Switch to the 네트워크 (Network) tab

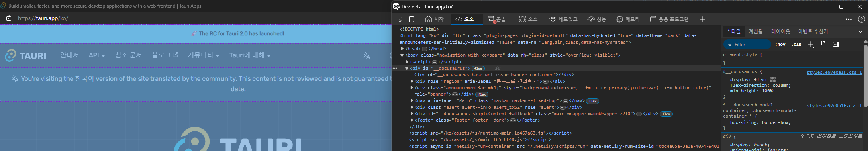[563, 19]
